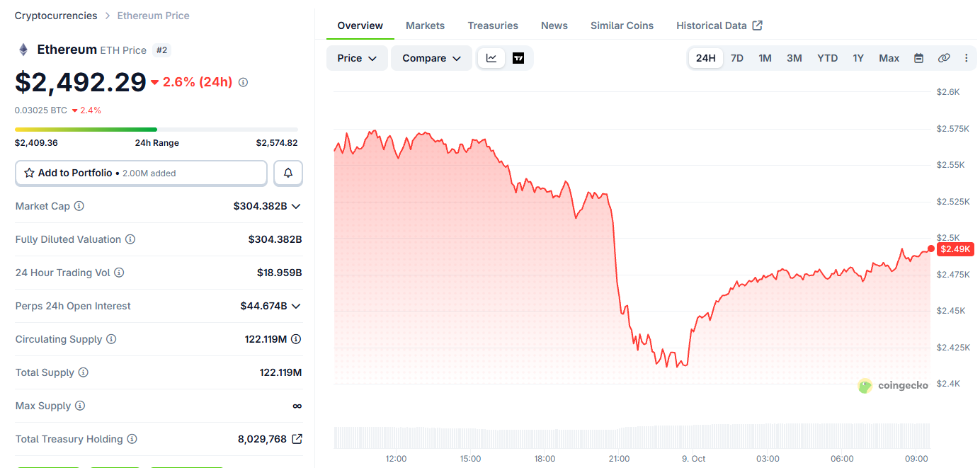
Task: Select the 24H time range
Action: click(705, 58)
